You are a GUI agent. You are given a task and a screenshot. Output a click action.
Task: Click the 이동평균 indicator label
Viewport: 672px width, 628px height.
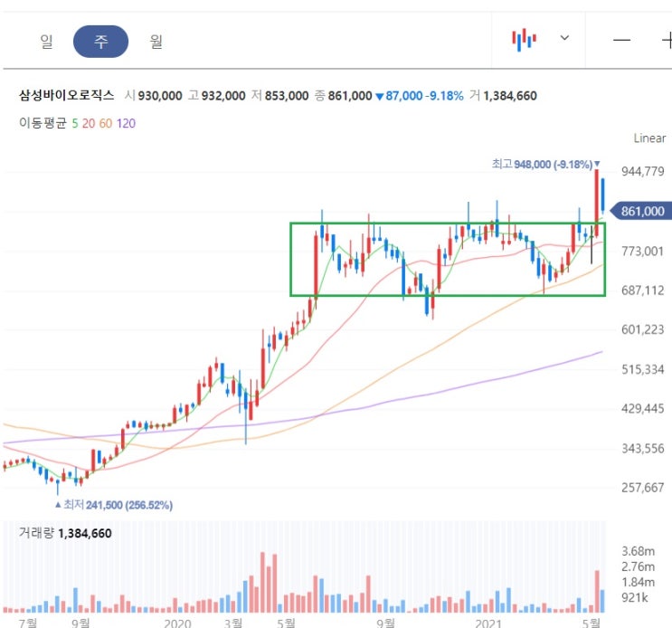click(43, 123)
